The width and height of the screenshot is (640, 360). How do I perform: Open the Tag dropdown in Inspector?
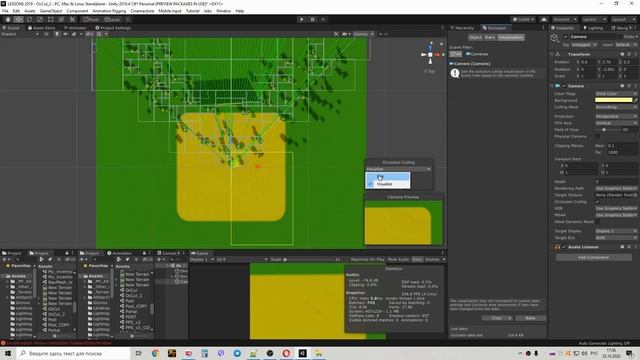tap(584, 44)
